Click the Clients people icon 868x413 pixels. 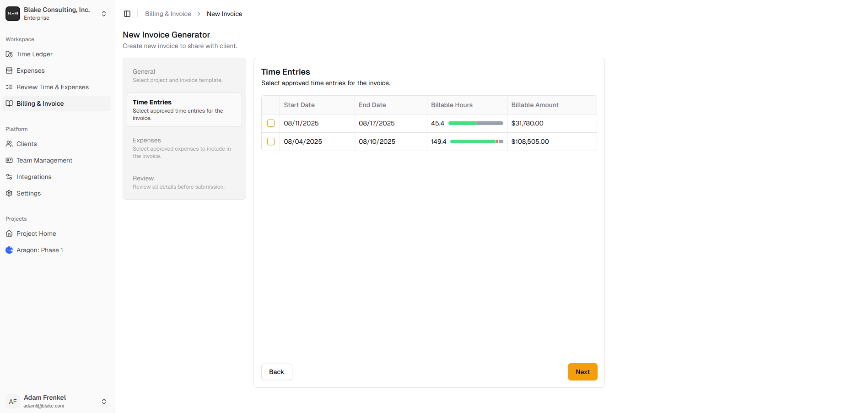click(x=9, y=144)
